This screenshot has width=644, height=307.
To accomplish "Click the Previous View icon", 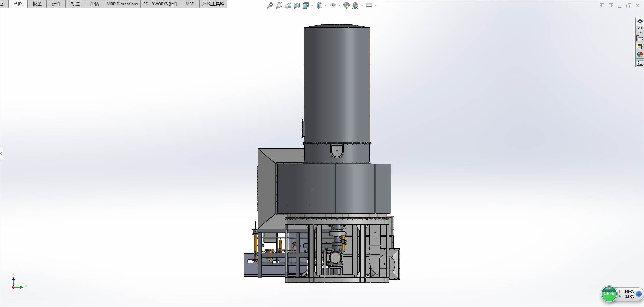I will coord(288,5).
